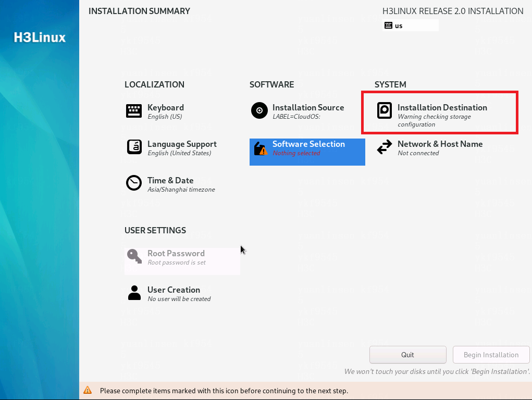The height and width of the screenshot is (400, 532).
Task: Click the 'Root password is set' status text
Action: [x=177, y=262]
